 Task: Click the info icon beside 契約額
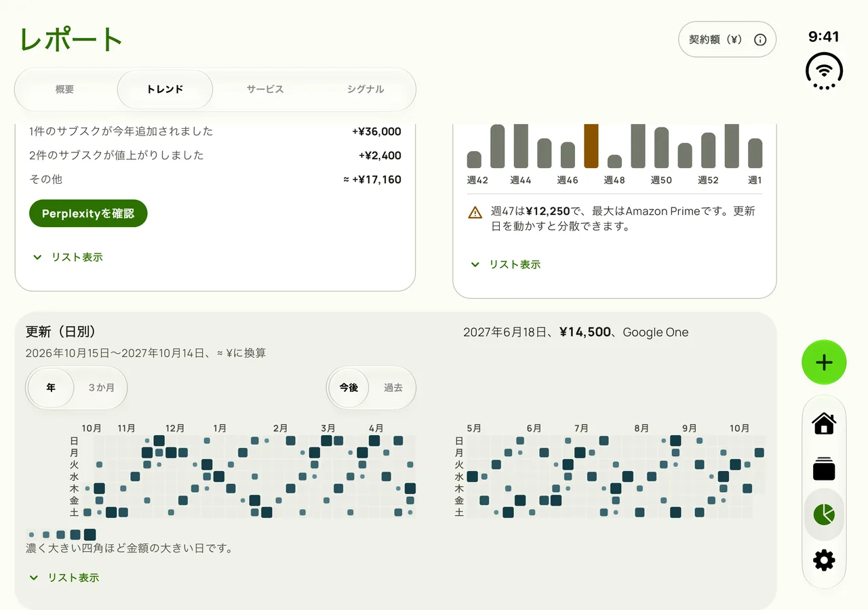click(x=760, y=40)
